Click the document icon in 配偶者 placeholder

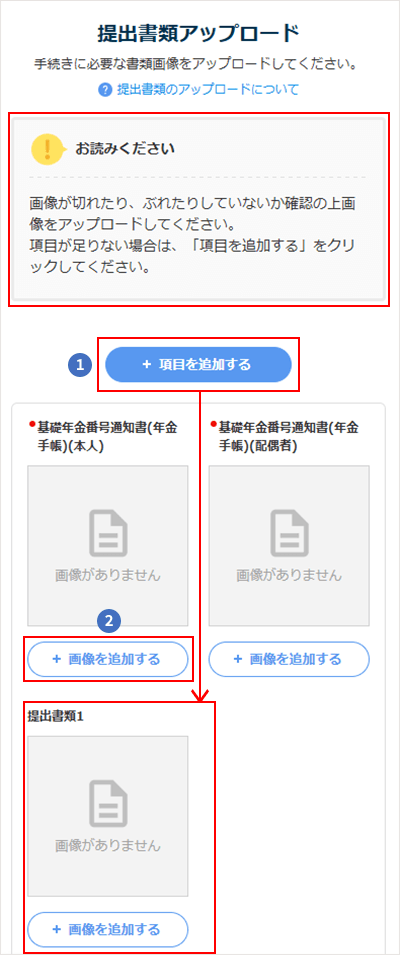point(289,534)
